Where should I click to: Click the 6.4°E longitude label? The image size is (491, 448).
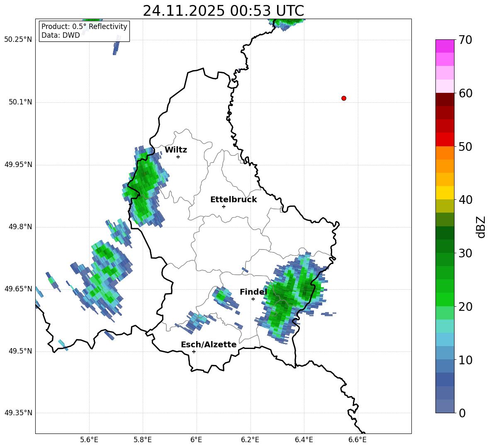[x=304, y=440]
